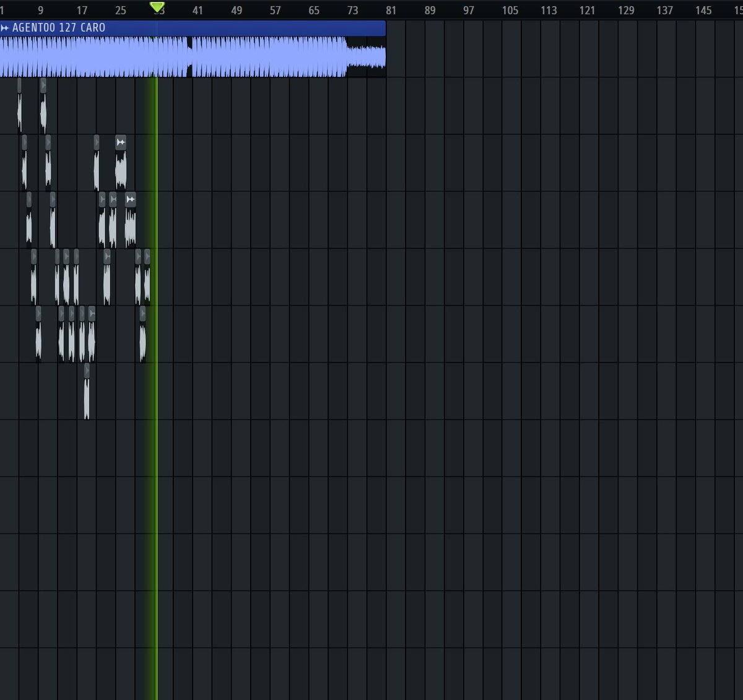The image size is (743, 700).
Task: Select the first clip on the sixth track
Action: pos(38,334)
